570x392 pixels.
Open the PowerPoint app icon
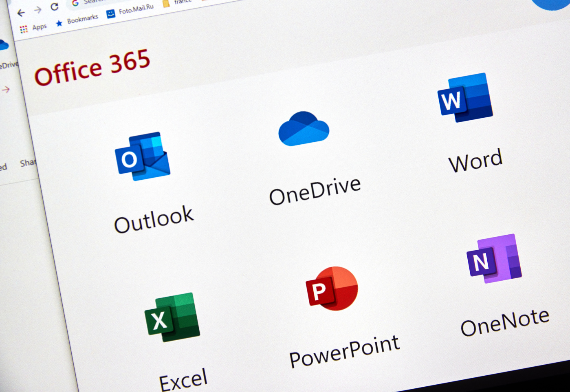(332, 288)
